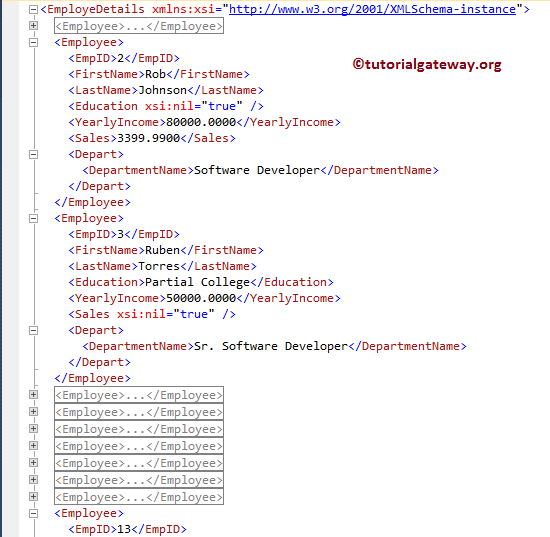This screenshot has height=537, width=550.
Task: Click the opening <Depart> tag under Sales 3399.9900
Action: [x=96, y=154]
